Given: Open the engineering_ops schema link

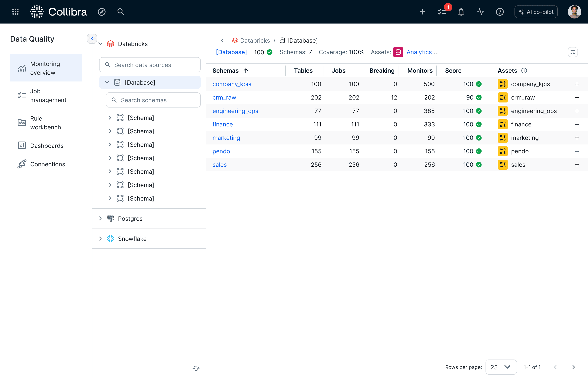Looking at the screenshot, I should [x=235, y=111].
